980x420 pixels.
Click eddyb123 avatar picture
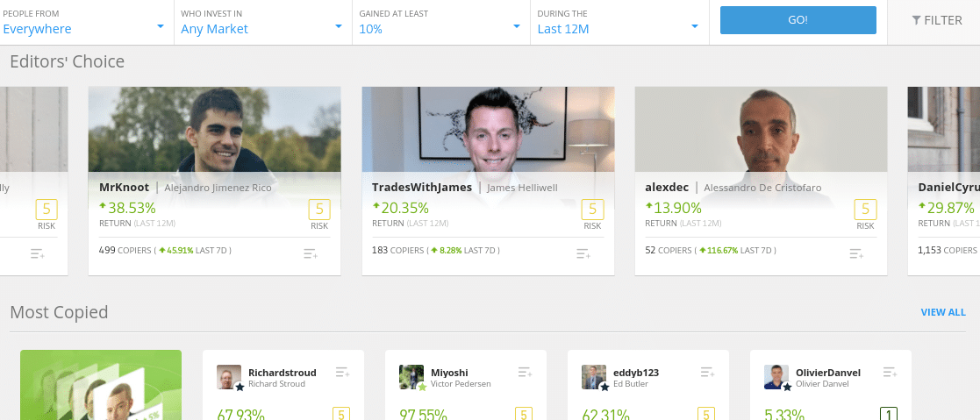click(x=594, y=378)
